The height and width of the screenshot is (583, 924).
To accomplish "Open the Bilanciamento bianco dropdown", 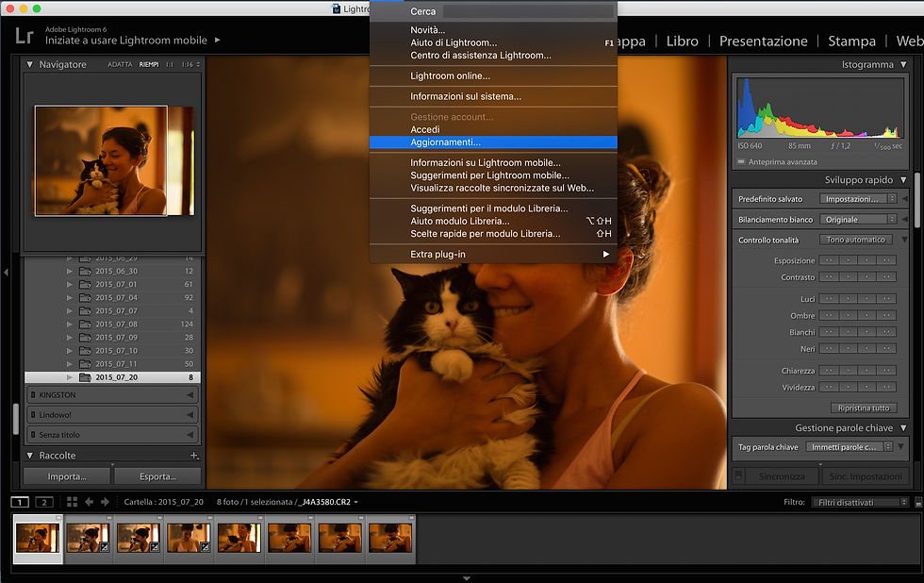I will point(858,219).
